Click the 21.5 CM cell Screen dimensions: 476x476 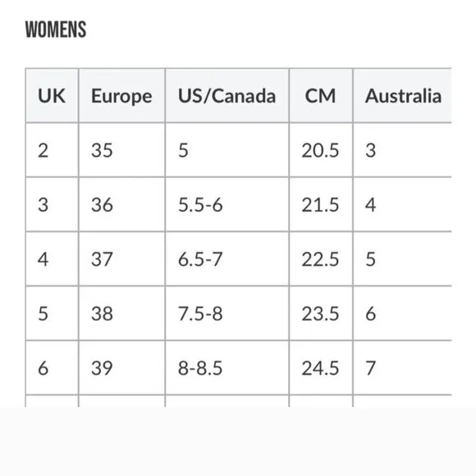point(321,204)
